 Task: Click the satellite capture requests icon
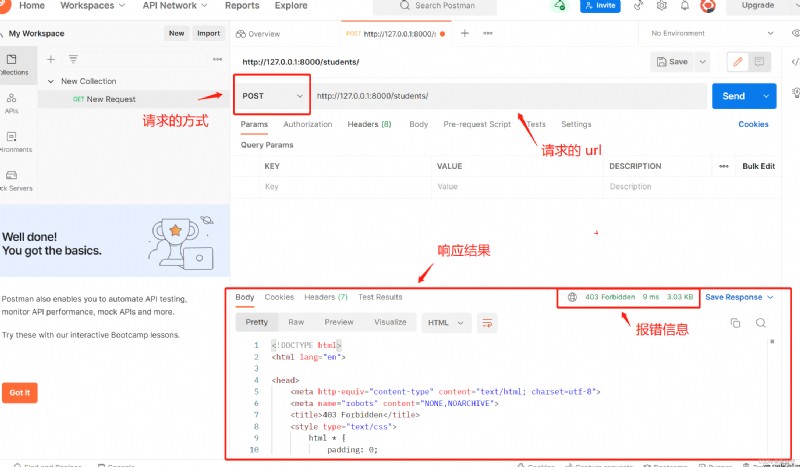tap(638, 6)
